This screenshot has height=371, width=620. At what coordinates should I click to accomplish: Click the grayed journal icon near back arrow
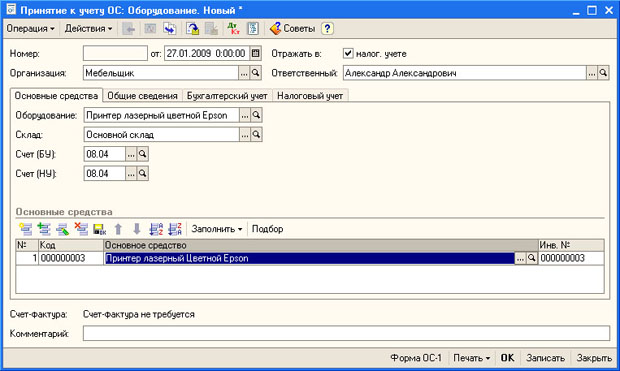tap(150, 28)
